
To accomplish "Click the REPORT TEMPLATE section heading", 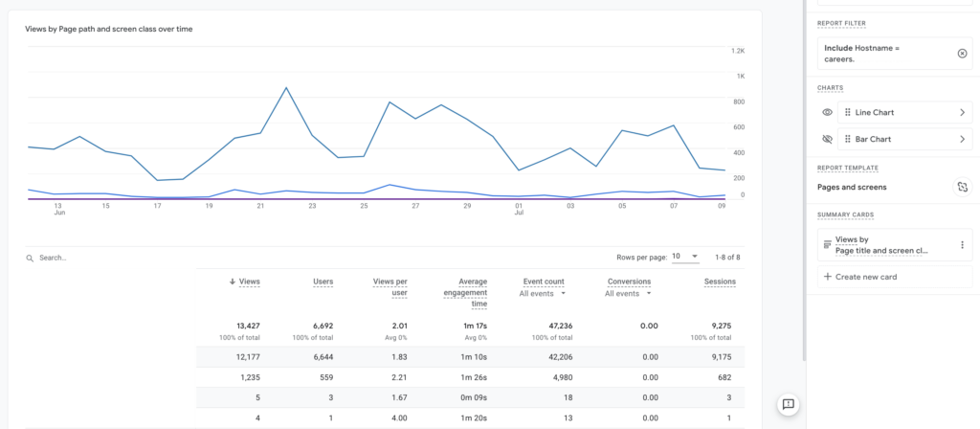I will coord(848,169).
